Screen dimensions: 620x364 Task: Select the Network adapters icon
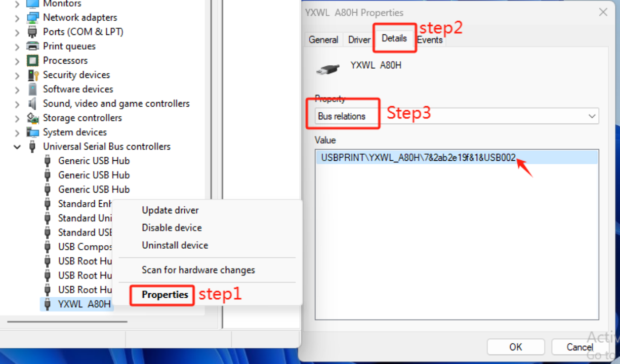point(32,18)
